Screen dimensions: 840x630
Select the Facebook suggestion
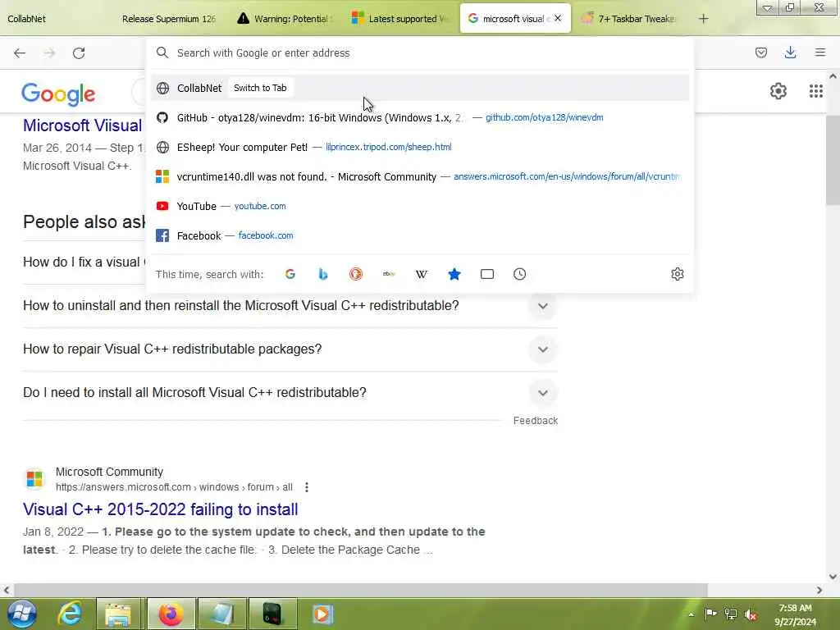[x=420, y=235]
